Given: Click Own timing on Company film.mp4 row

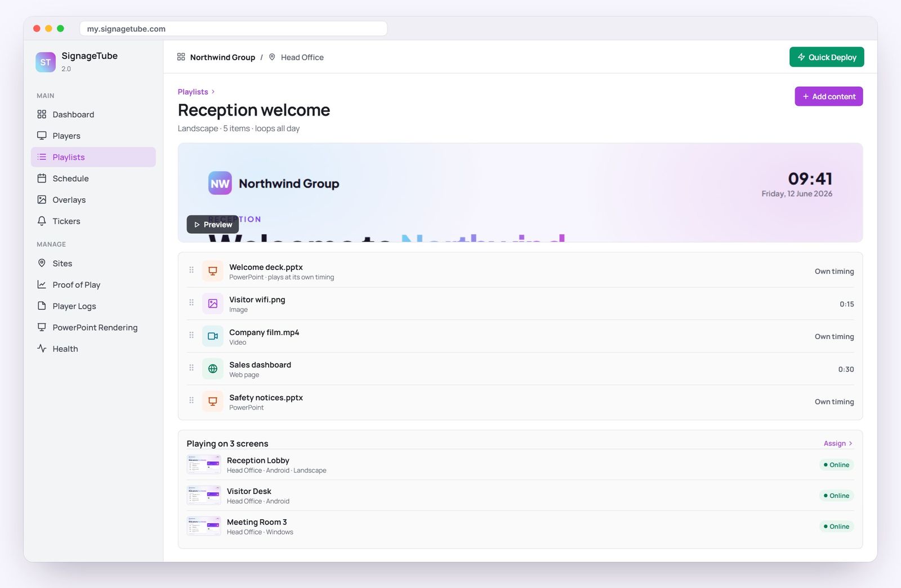Looking at the screenshot, I should (x=834, y=337).
